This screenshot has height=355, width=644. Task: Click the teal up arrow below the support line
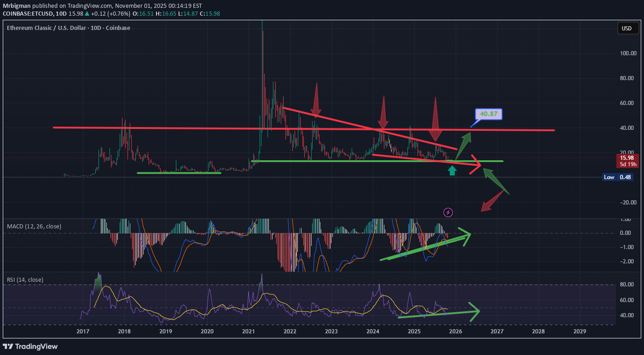point(453,171)
